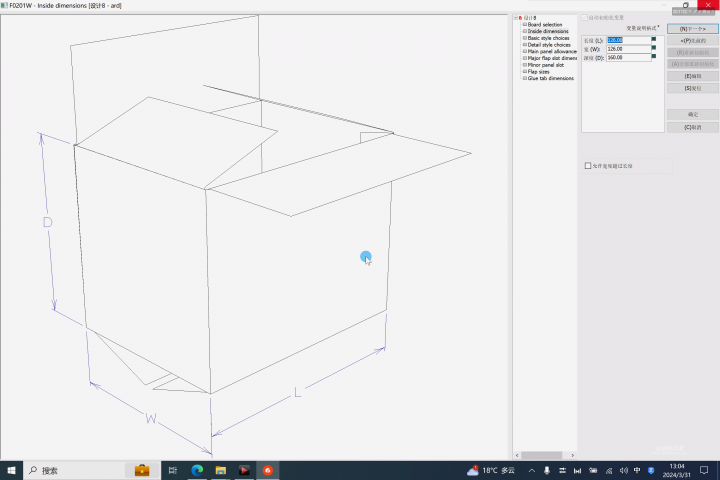Click the tree panel's scroll right arrow

point(573,455)
